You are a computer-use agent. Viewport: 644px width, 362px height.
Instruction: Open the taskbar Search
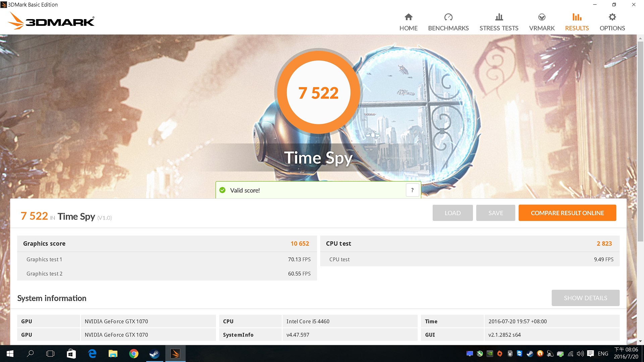click(x=30, y=354)
